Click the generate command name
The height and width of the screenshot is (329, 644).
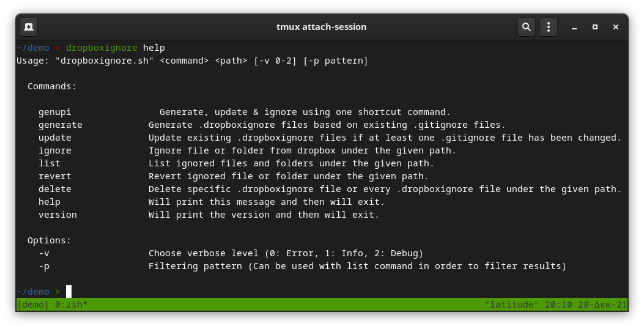point(61,125)
